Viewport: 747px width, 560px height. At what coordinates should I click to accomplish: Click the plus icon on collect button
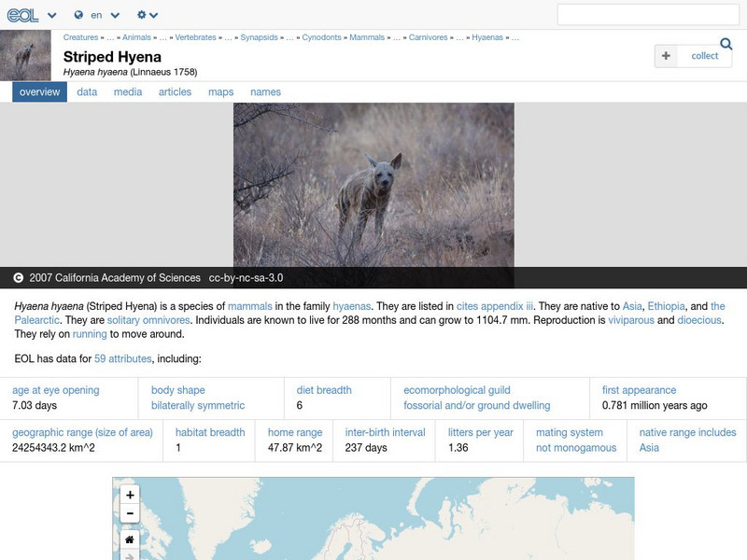point(666,56)
